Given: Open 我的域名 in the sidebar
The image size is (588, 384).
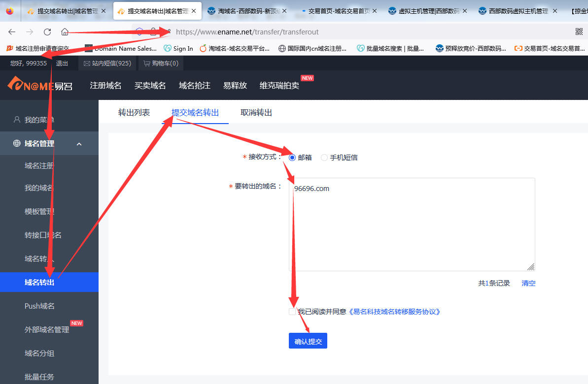Looking at the screenshot, I should tap(39, 188).
